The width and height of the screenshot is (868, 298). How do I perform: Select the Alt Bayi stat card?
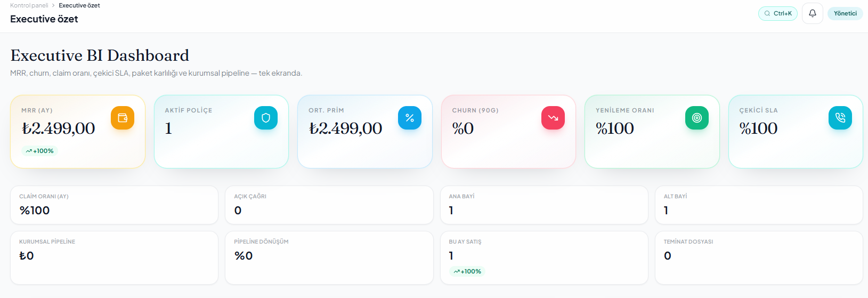tap(759, 205)
